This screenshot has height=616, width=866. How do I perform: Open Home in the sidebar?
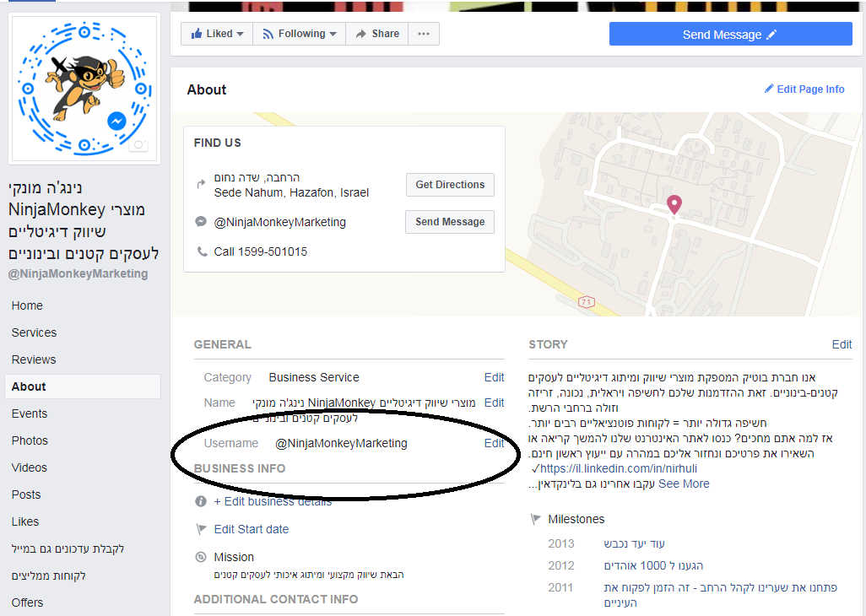tap(27, 305)
